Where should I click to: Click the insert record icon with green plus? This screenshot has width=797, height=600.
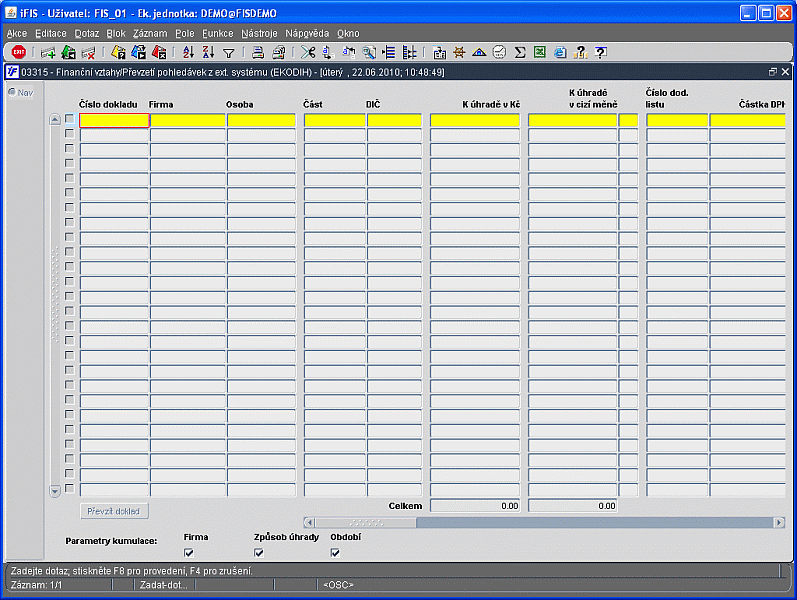click(48, 52)
